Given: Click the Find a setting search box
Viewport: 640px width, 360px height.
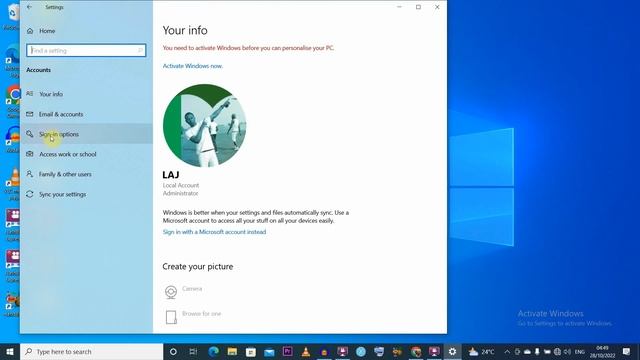Looking at the screenshot, I should click(86, 51).
